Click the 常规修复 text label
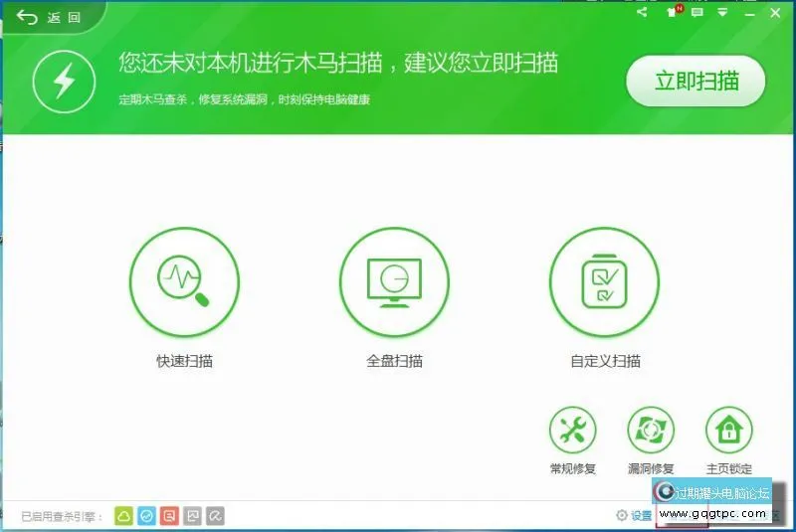The height and width of the screenshot is (532, 796). 573,468
